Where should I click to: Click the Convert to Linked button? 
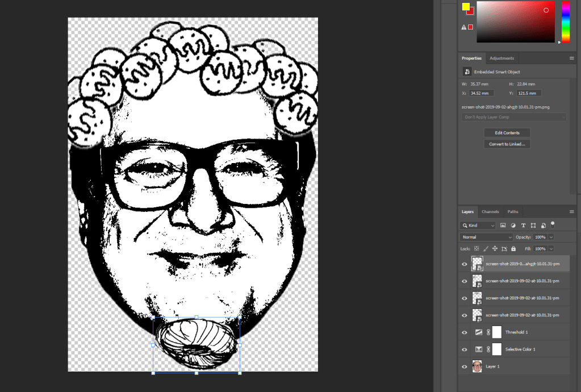pyautogui.click(x=507, y=144)
